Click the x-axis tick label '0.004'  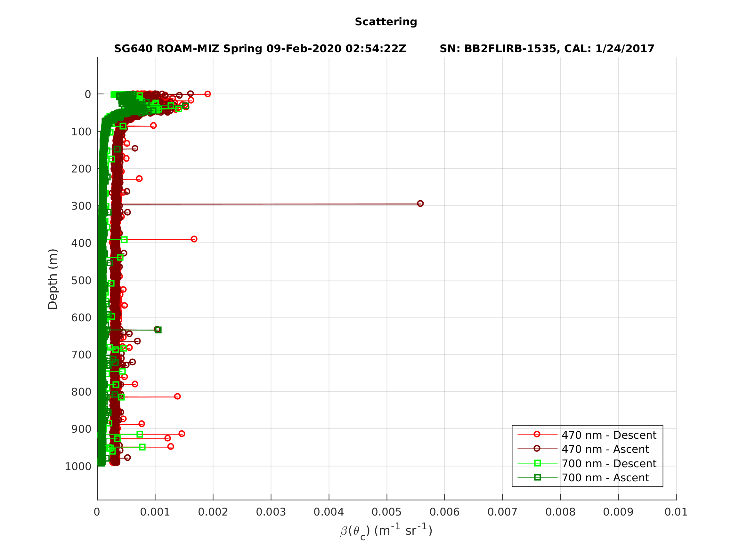pos(329,512)
